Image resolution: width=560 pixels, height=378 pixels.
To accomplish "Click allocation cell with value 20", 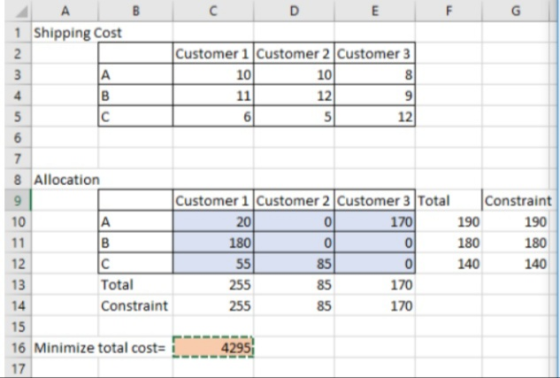I will pos(213,222).
